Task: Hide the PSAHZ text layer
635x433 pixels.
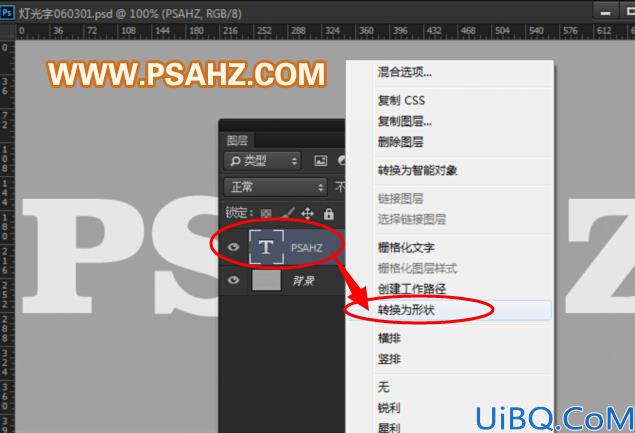Action: (x=233, y=247)
